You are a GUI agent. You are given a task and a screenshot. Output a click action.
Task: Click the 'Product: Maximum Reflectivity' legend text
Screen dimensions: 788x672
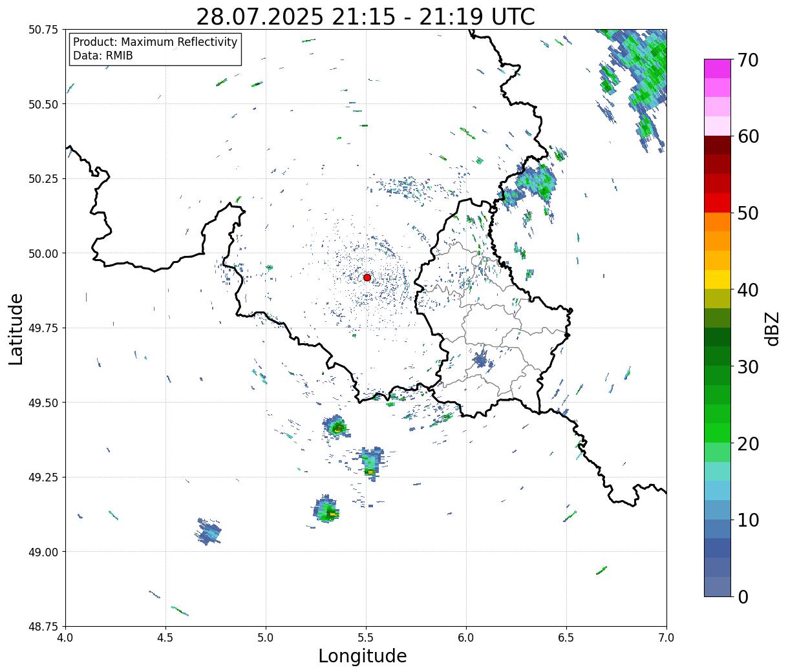[155, 42]
